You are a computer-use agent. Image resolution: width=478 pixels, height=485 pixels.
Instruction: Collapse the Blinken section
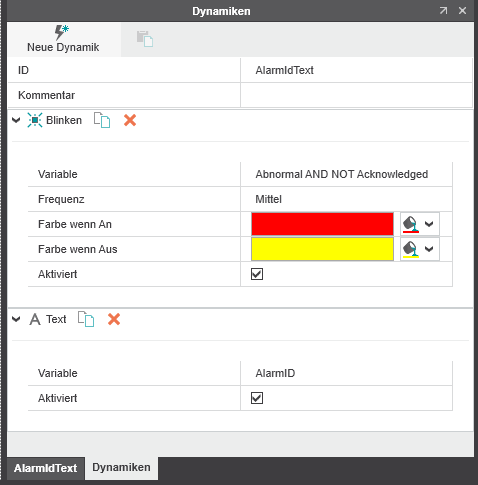pos(16,120)
